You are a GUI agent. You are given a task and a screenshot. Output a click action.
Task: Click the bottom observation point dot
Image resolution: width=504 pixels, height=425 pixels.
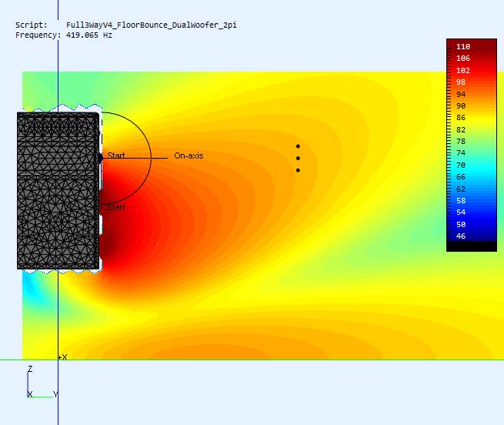pyautogui.click(x=298, y=170)
